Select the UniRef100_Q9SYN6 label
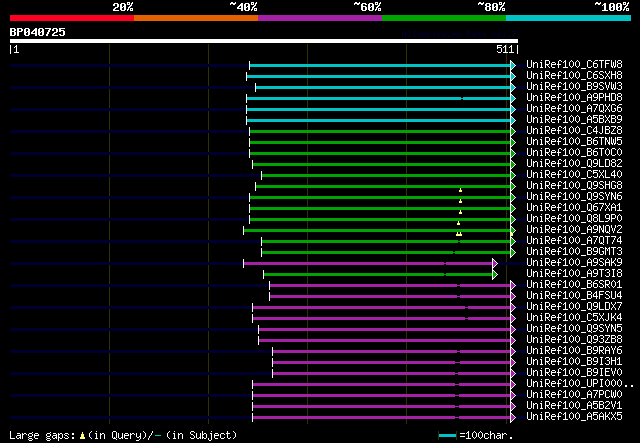The height and width of the screenshot is (443, 640). pyautogui.click(x=574, y=197)
